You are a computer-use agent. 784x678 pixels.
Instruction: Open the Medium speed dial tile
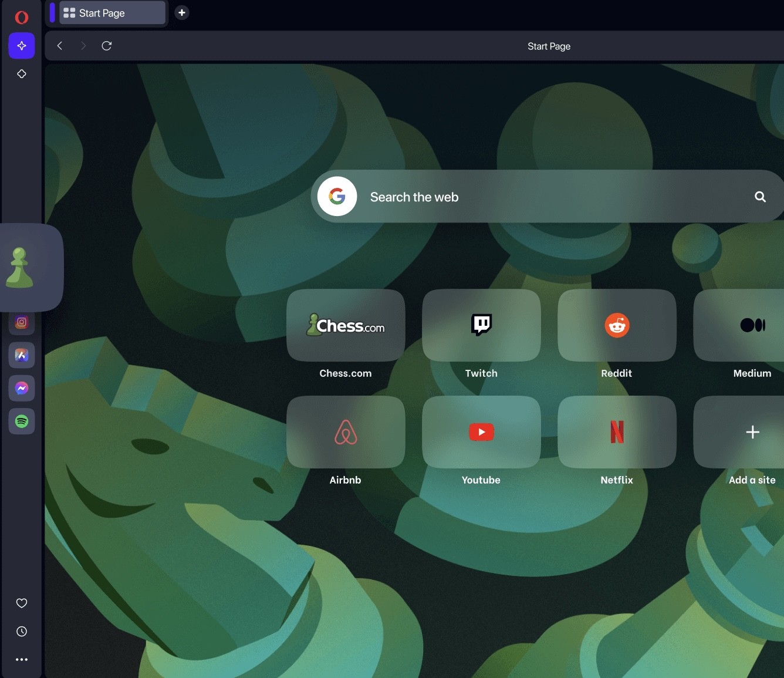click(x=739, y=325)
